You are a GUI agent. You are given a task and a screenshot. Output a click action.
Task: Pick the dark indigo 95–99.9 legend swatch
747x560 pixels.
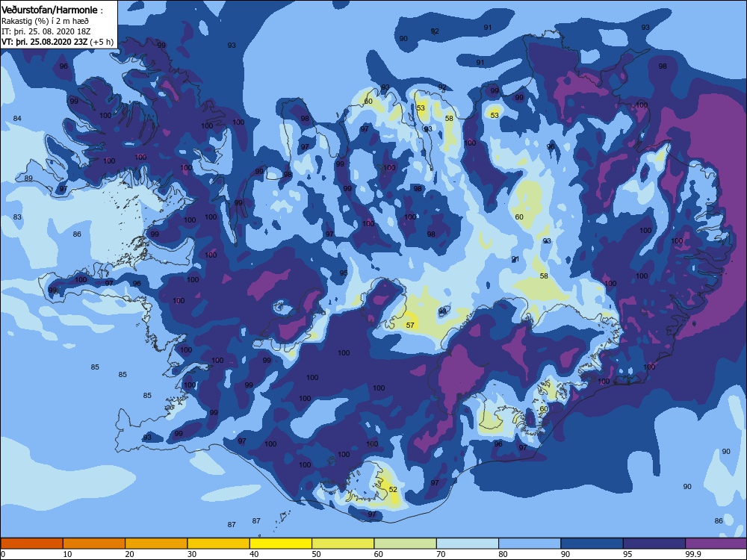[x=654, y=544]
